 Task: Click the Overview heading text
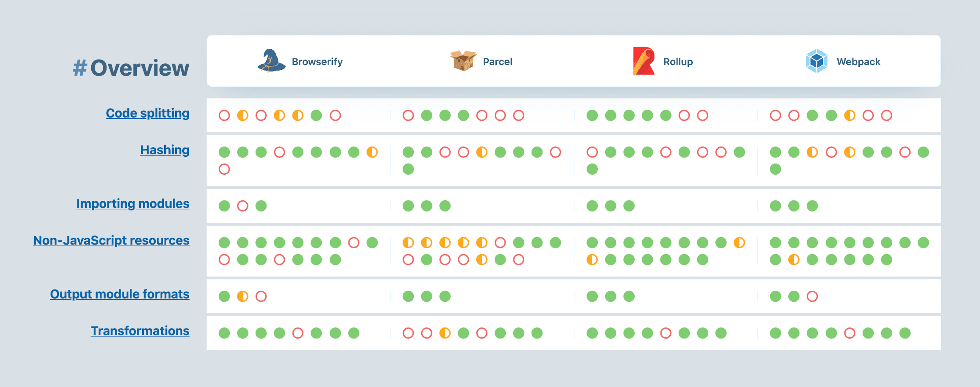coord(140,68)
